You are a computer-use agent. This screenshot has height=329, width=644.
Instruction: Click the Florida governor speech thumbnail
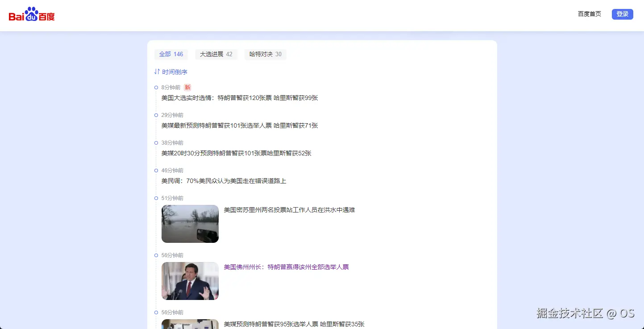coord(190,281)
